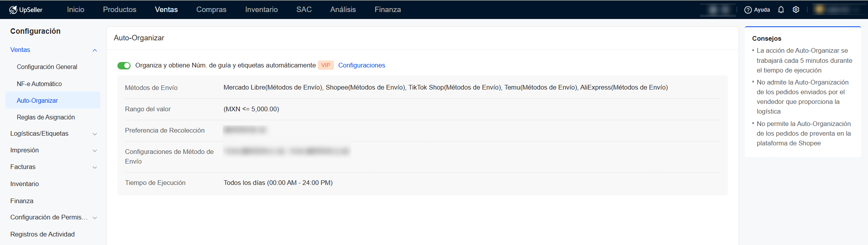The height and width of the screenshot is (245, 868).
Task: Click the VIP badge
Action: pyautogui.click(x=325, y=65)
